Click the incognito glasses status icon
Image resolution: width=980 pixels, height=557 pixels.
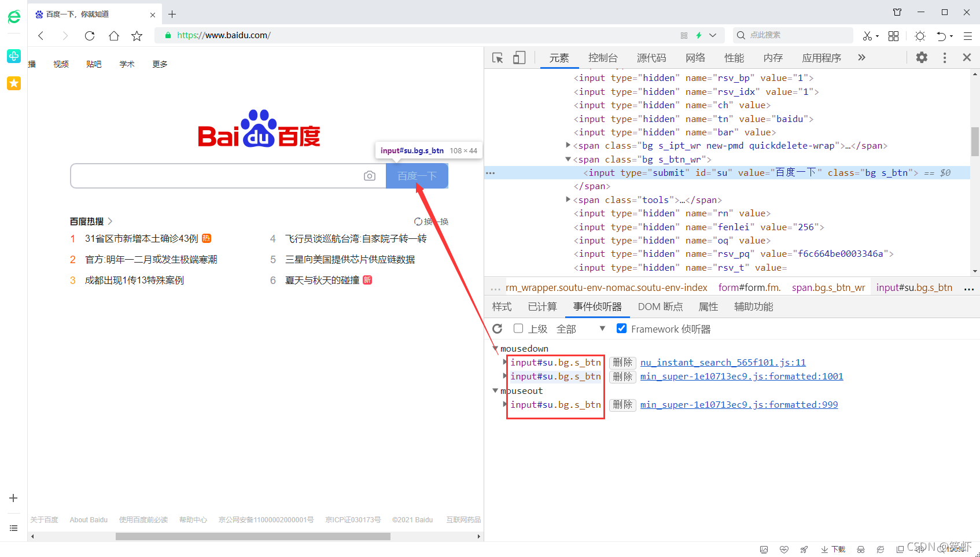861,549
